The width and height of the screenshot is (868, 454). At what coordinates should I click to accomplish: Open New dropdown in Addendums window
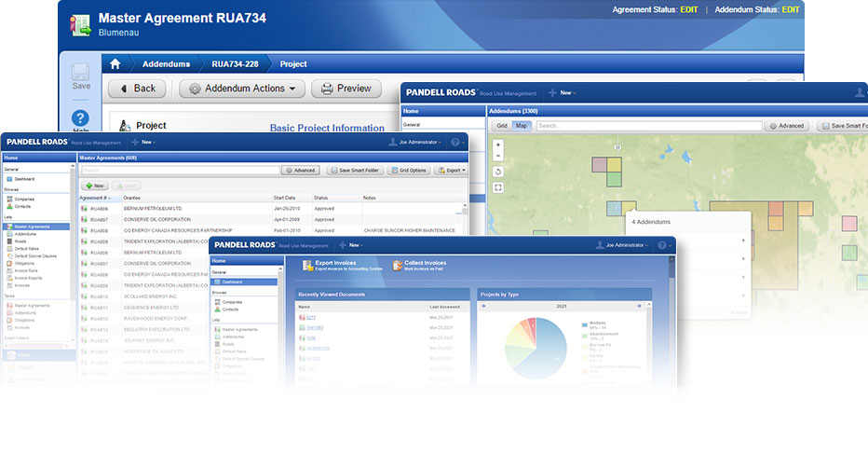tap(563, 92)
